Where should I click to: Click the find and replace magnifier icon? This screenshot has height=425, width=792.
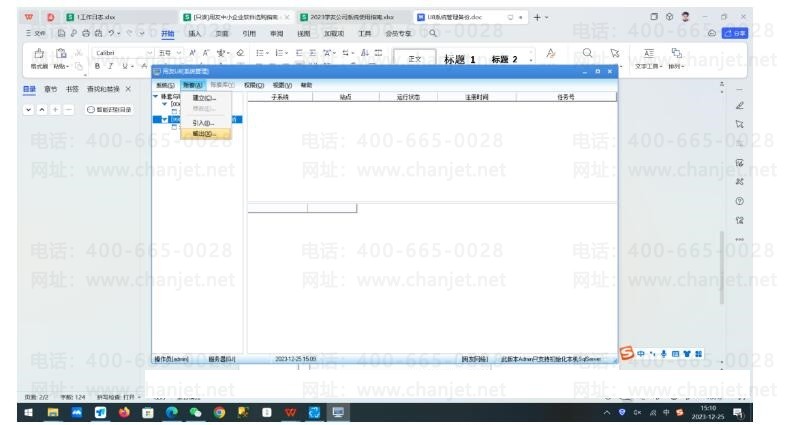coord(587,53)
